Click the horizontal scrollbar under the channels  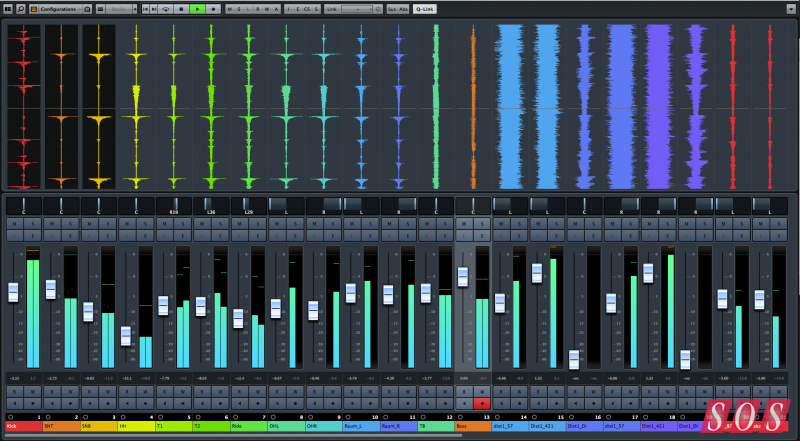click(x=233, y=435)
